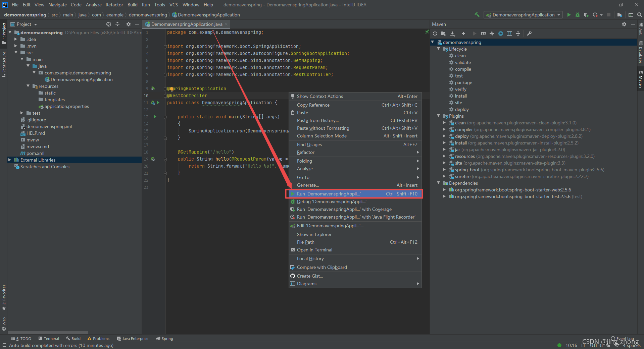Toggle the Problems tool window at the bottom

(98, 339)
